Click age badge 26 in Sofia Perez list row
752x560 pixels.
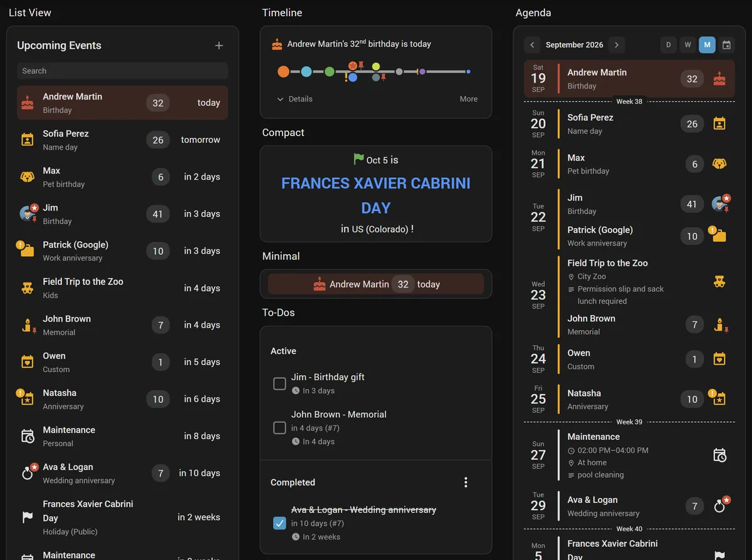coord(158,140)
